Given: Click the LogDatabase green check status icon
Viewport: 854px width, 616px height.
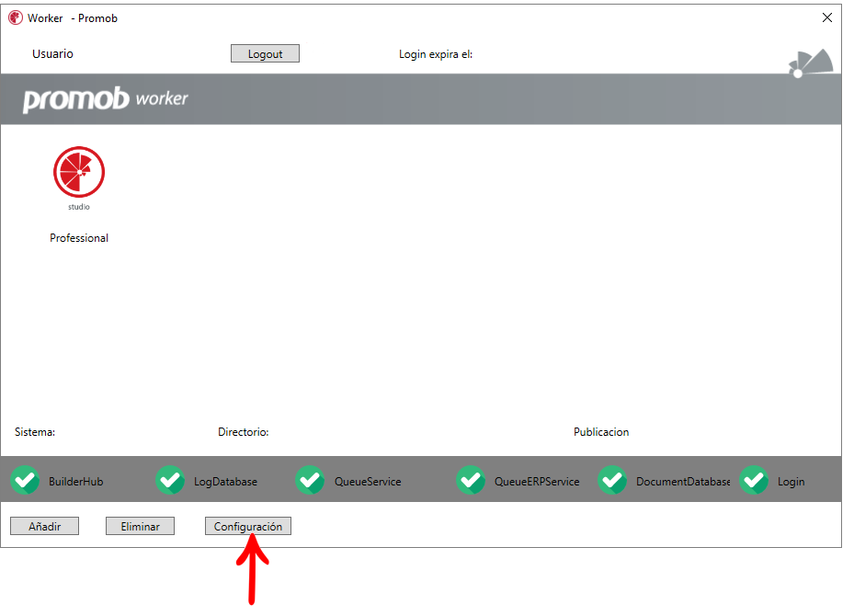Looking at the screenshot, I should point(170,480).
